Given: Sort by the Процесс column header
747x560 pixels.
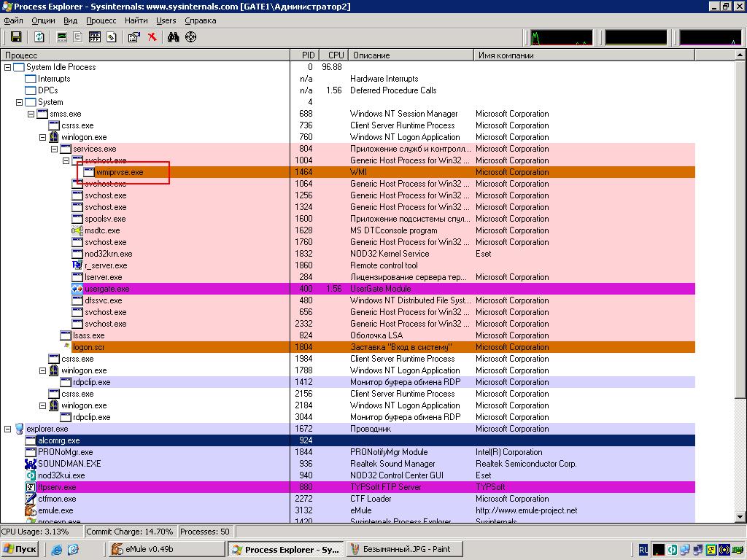Looking at the screenshot, I should (145, 55).
